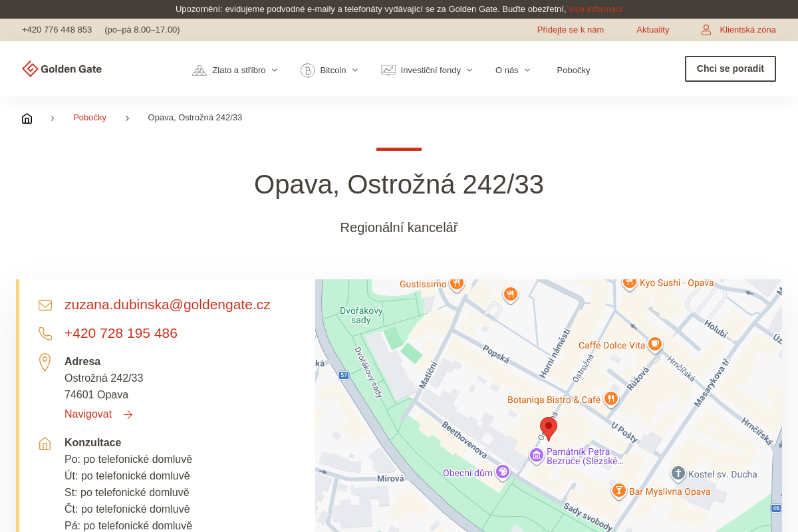The height and width of the screenshot is (532, 798).
Task: Open the Aktuality link
Action: tap(653, 30)
